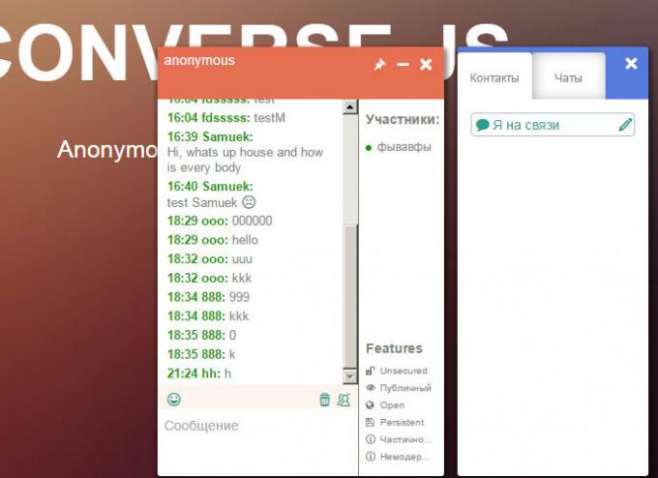Click the sad face emoticon in message
Viewport: 658px width, 478px height.
point(249,202)
